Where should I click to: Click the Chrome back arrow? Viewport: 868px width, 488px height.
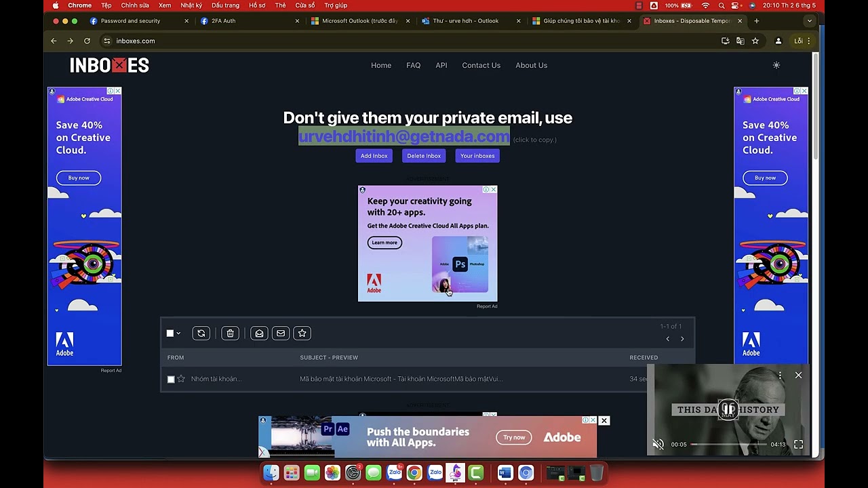point(54,41)
